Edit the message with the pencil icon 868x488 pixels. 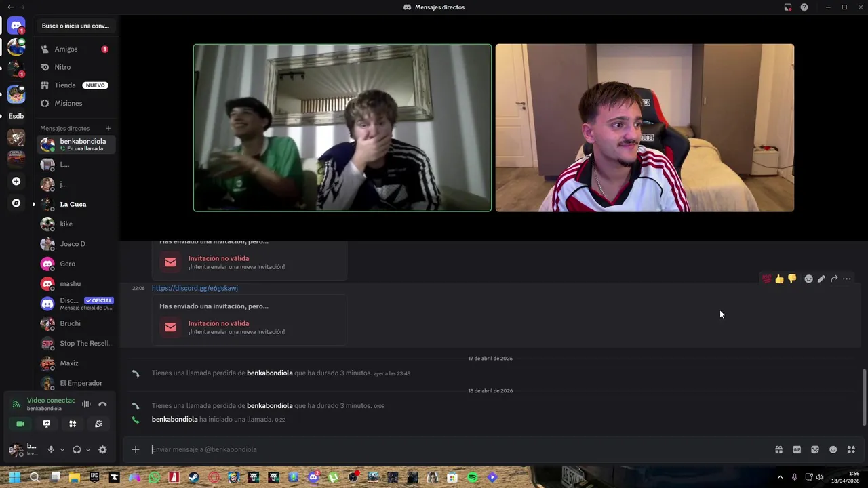[821, 279]
